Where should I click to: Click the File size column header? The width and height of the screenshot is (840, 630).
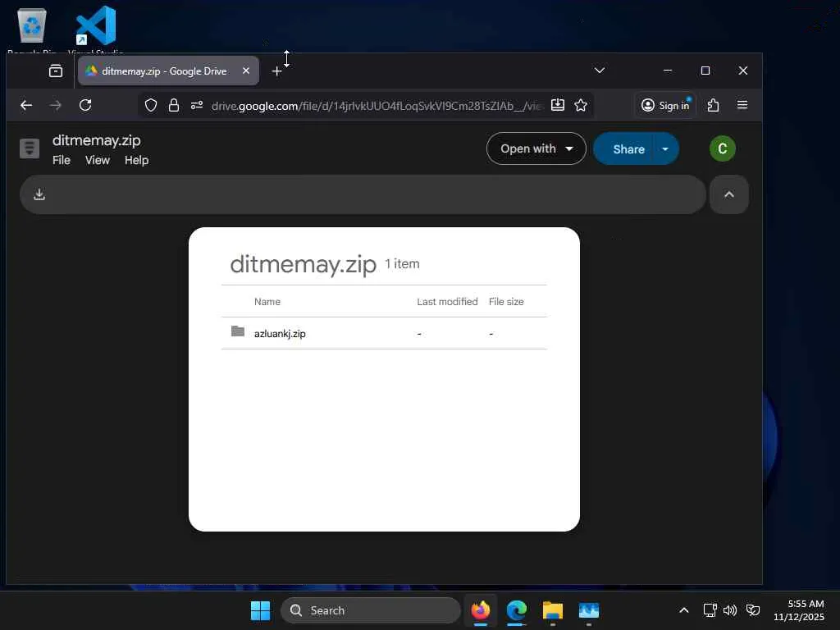[506, 302]
